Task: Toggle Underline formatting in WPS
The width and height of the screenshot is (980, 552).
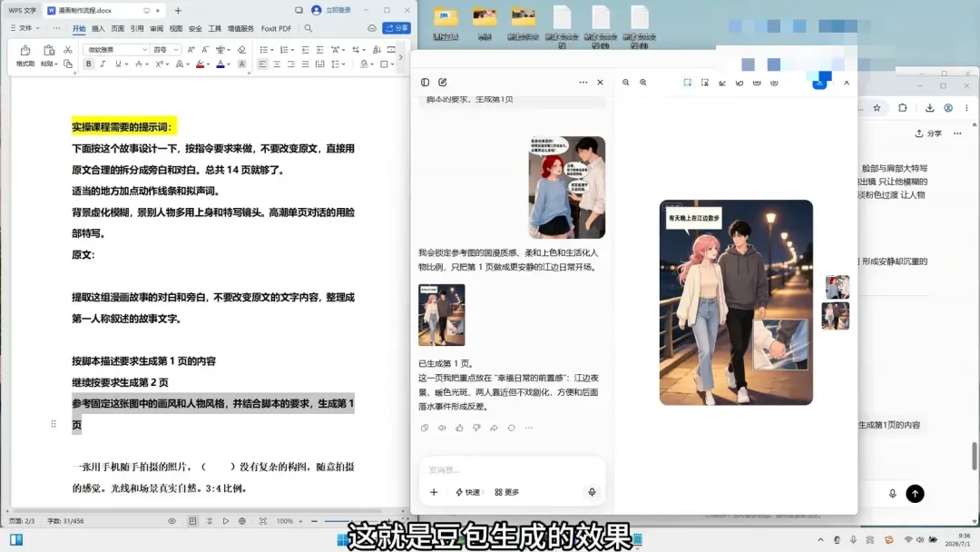Action: tap(117, 64)
